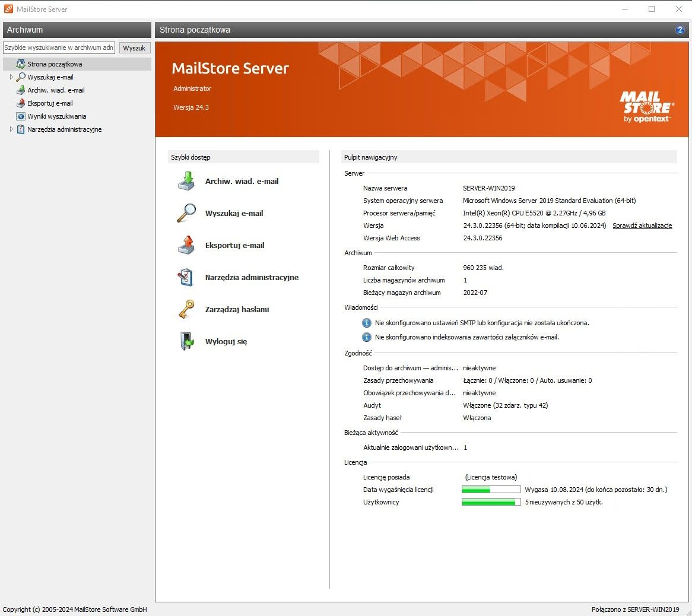Viewport: 692px width, 616px height.
Task: Click the info icon beside the SMTP message
Action: tap(366, 323)
